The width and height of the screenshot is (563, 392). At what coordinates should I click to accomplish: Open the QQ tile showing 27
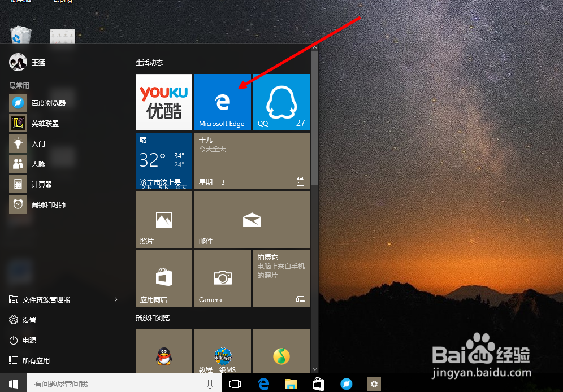click(x=281, y=102)
